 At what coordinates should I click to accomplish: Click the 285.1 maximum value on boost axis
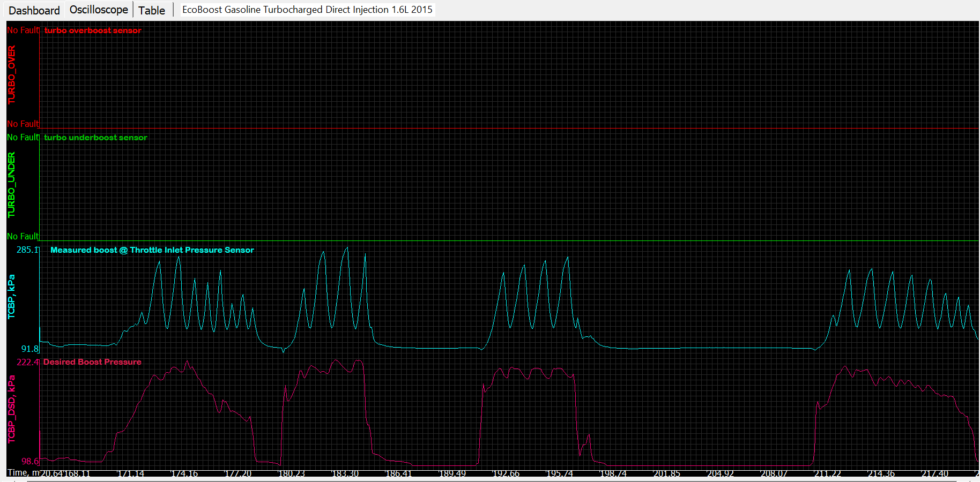28,250
